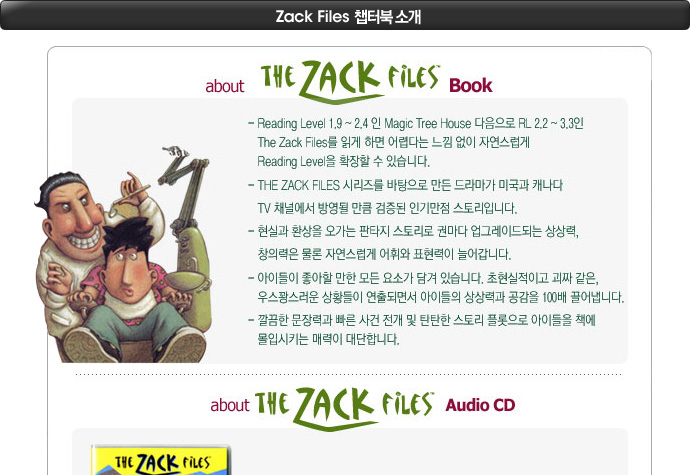Click the green Zack Files Book logo
Screen dimensions: 690x475
[350, 82]
